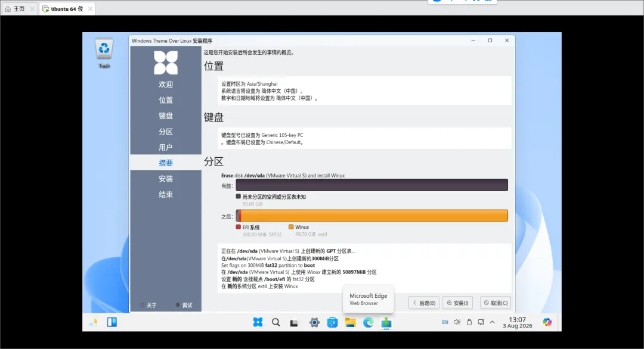Viewport: 644px width, 349px height.
Task: Click the orange Winux partition bar
Action: (x=374, y=216)
